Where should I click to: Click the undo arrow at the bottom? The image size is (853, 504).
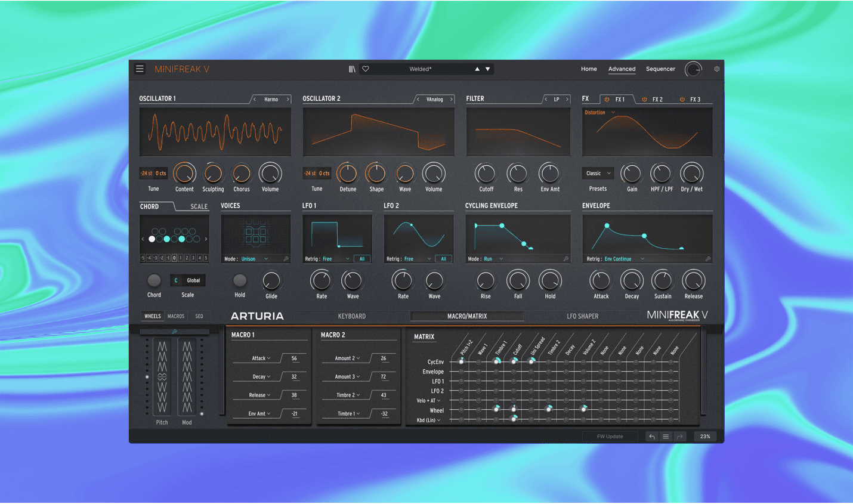tap(651, 436)
